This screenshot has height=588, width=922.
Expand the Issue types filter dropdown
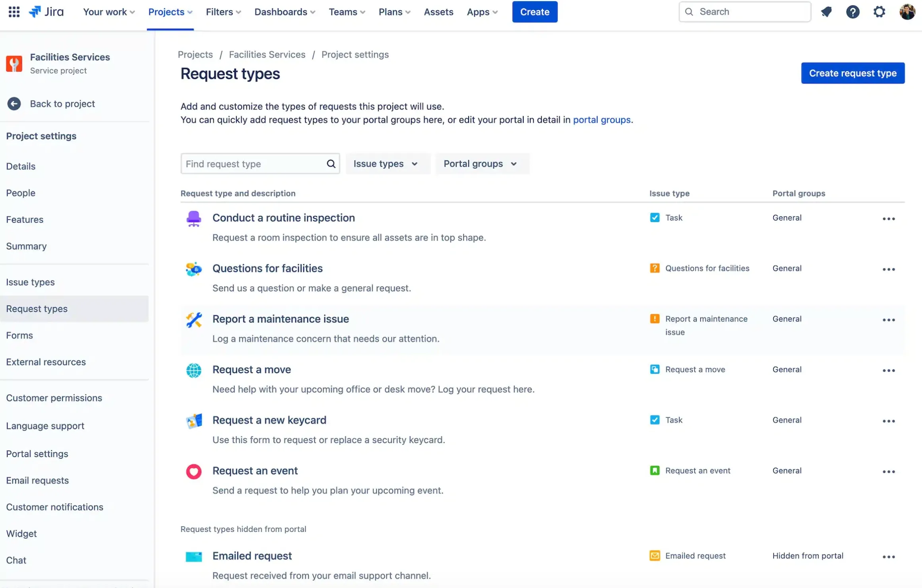click(386, 164)
